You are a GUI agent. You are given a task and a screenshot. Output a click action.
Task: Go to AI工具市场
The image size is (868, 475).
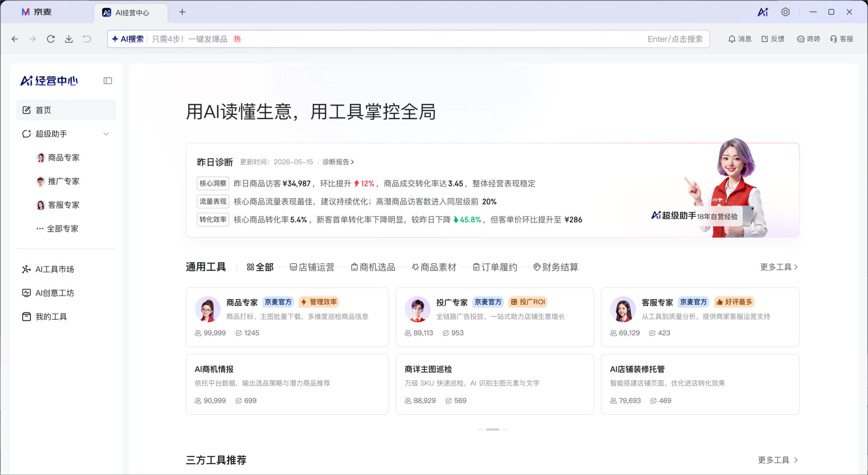(x=66, y=269)
